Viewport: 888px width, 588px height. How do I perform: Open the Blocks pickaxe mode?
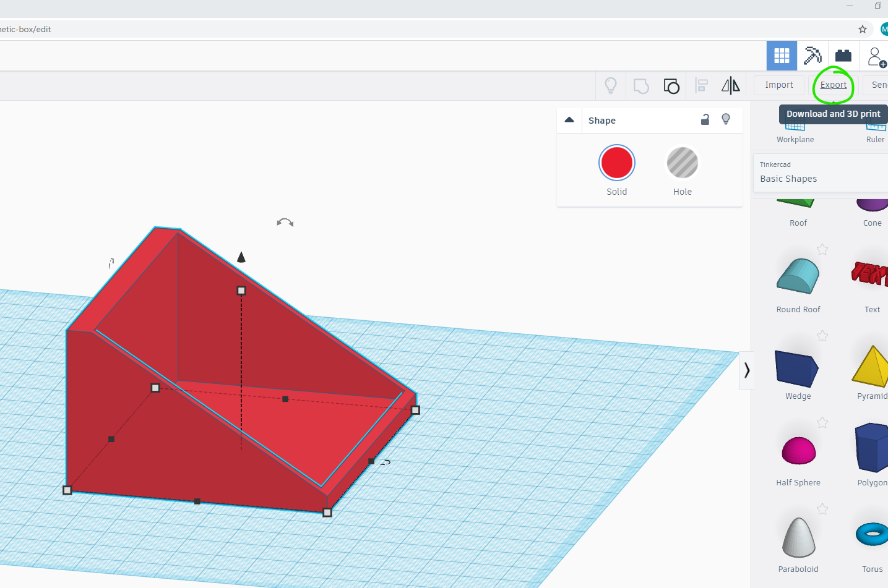tap(813, 56)
